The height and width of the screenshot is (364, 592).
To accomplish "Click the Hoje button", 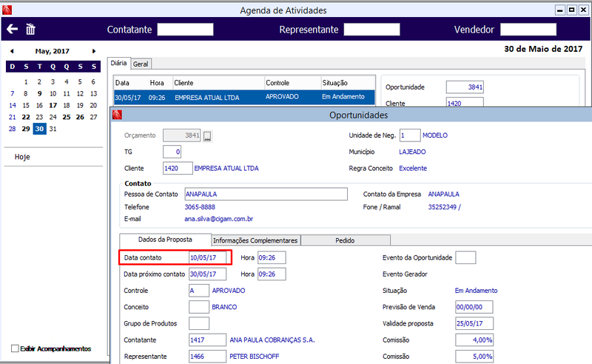I will (22, 157).
